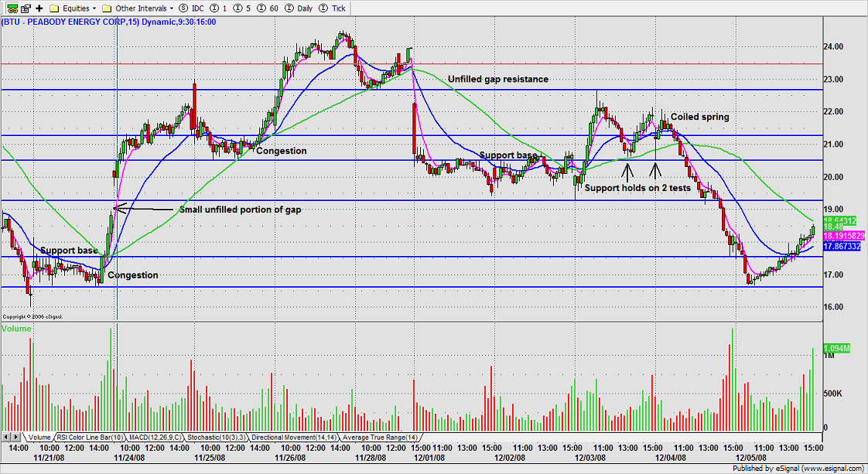
Task: Click the 18.48 green price tag
Action: (x=834, y=227)
